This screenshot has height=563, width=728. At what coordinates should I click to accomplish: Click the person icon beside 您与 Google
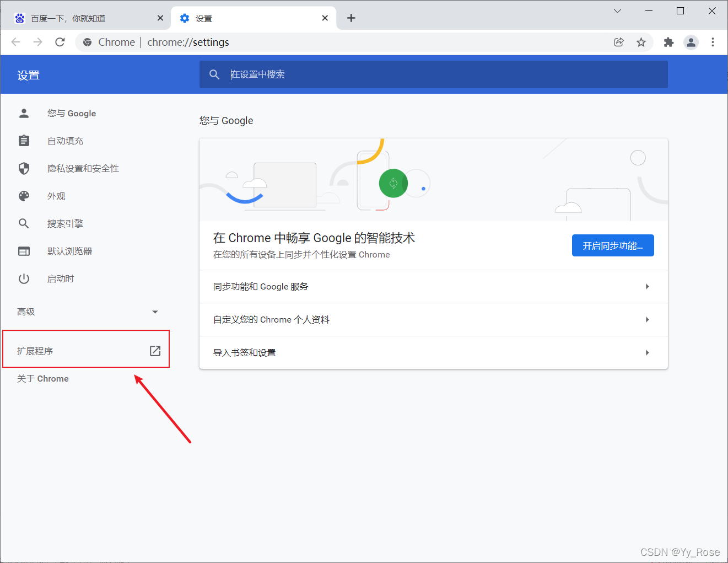[24, 113]
